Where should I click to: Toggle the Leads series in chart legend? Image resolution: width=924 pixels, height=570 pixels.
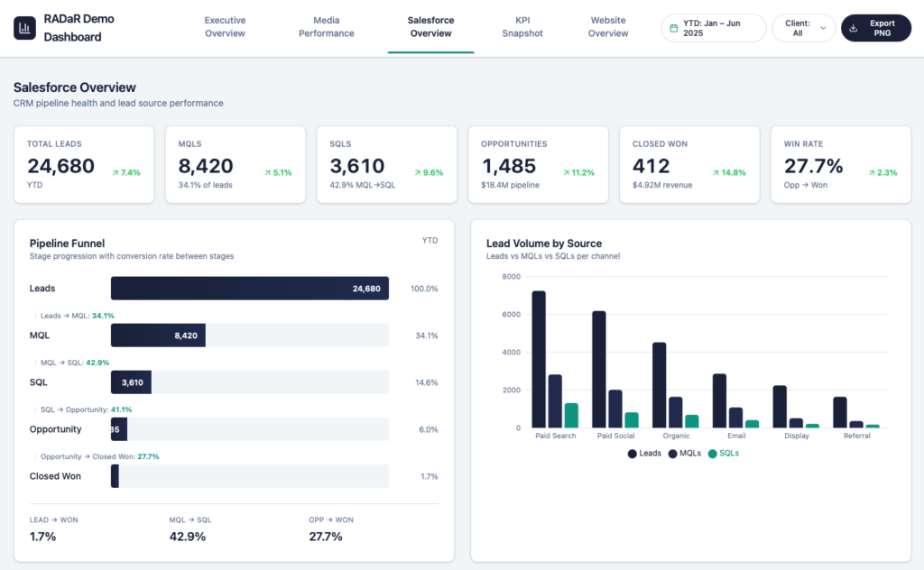(644, 454)
